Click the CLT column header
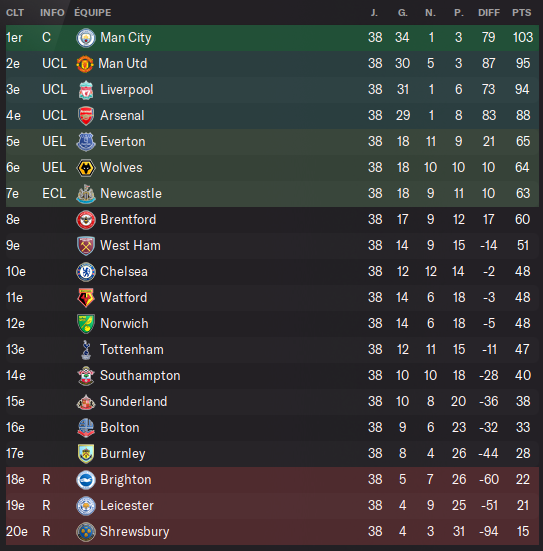This screenshot has height=551, width=543. click(15, 13)
